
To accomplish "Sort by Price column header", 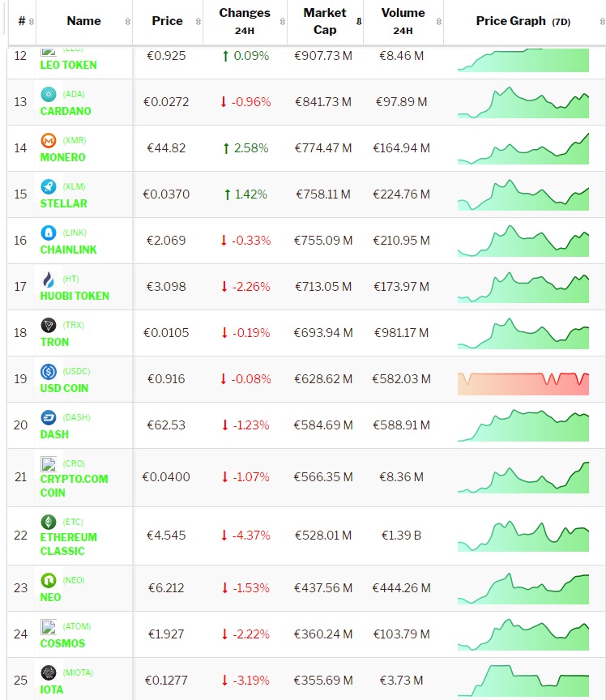I will [167, 21].
